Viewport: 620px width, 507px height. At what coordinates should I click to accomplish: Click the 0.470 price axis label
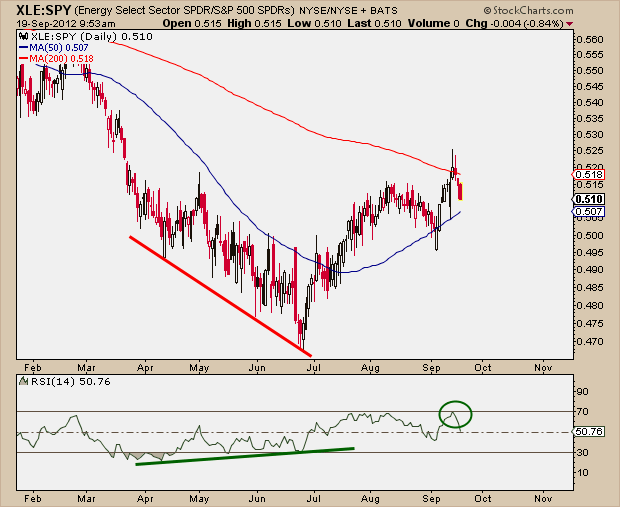tap(589, 341)
